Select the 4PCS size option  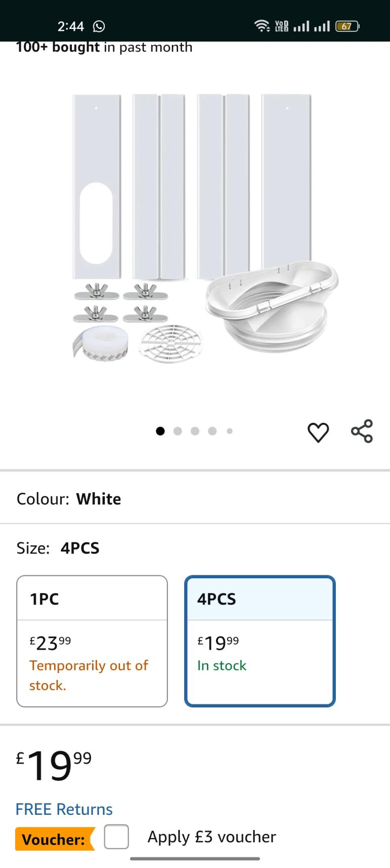click(259, 641)
